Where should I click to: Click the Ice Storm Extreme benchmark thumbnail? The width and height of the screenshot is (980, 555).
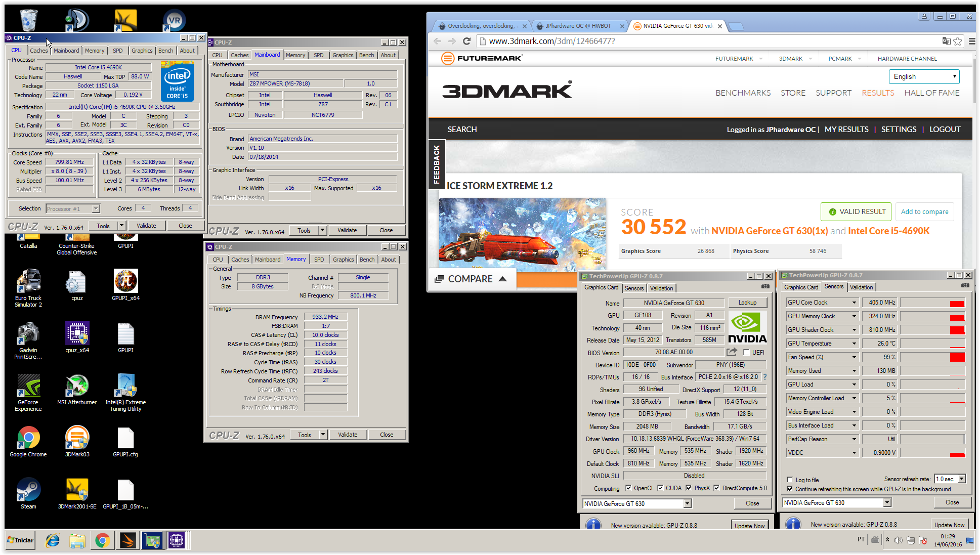(x=522, y=234)
